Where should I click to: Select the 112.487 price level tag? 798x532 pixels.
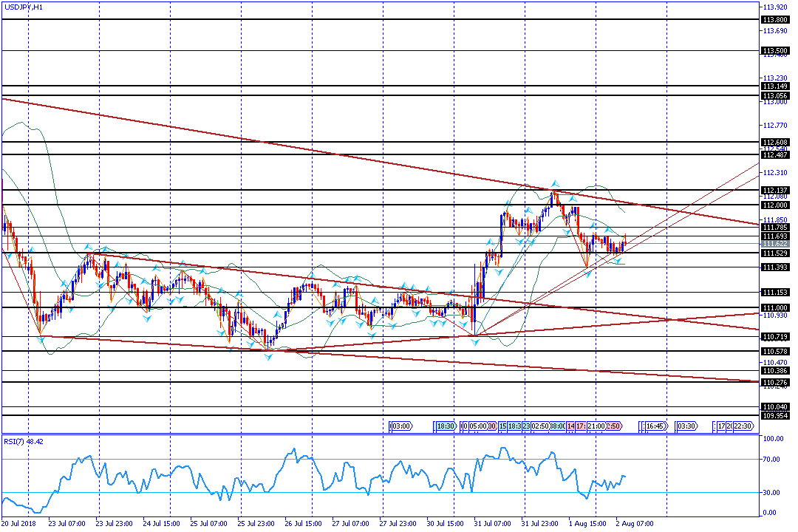(775, 154)
